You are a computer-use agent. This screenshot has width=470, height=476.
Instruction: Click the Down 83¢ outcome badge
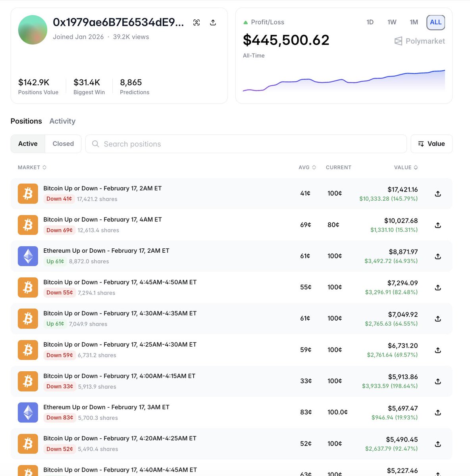60,418
